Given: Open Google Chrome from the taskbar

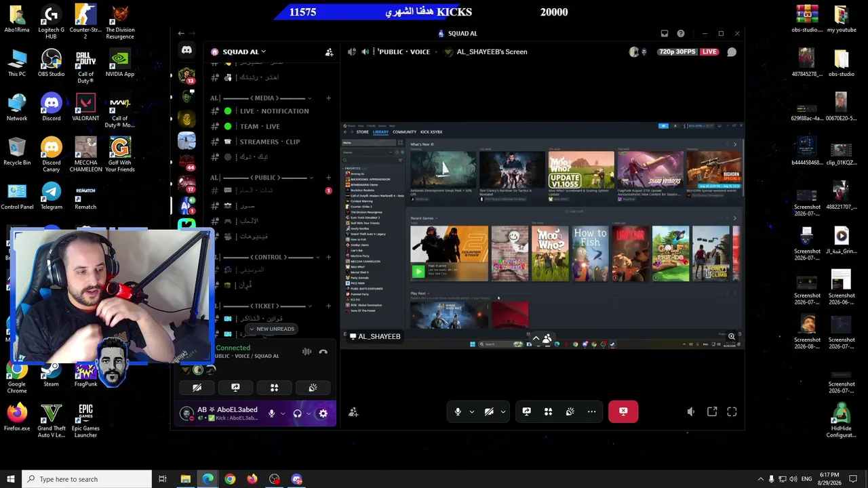Looking at the screenshot, I should [230, 479].
